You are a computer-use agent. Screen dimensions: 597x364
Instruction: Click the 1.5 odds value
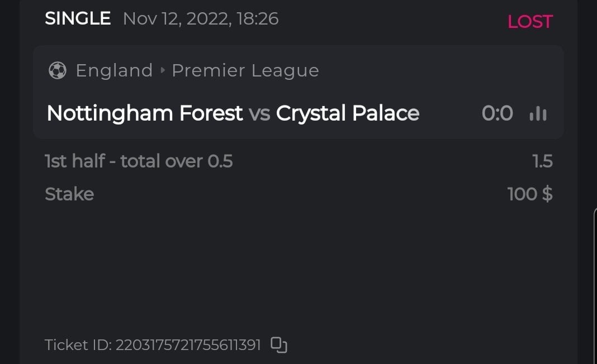(542, 161)
